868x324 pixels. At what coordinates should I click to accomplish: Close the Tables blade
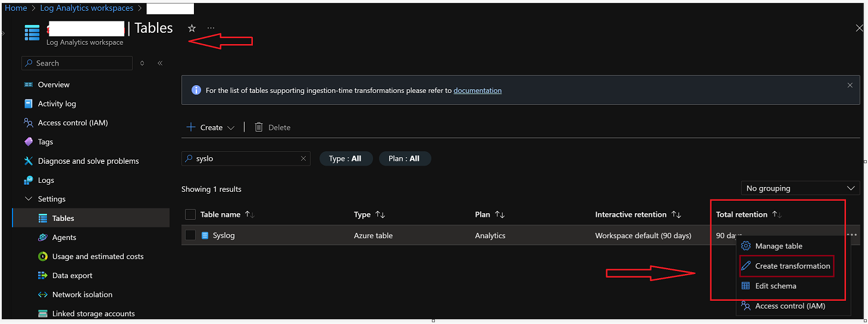pyautogui.click(x=859, y=28)
